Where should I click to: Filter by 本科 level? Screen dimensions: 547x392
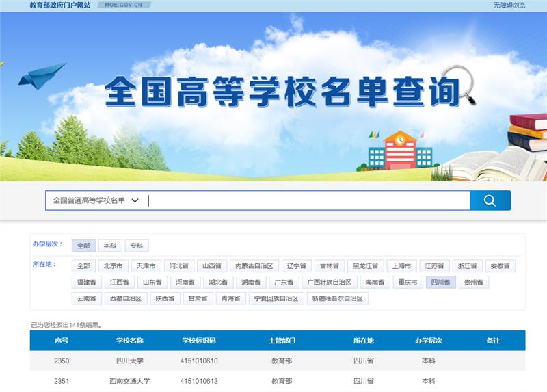[x=110, y=246]
